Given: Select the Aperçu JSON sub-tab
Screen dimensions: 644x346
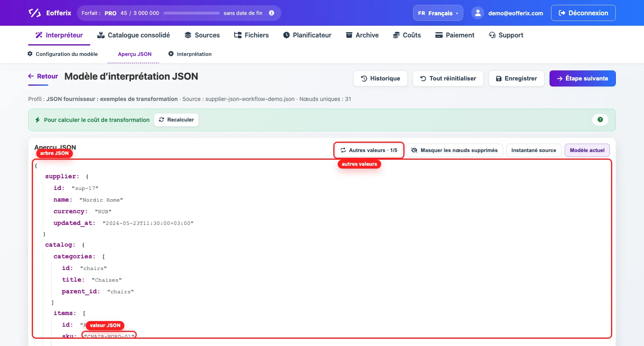Looking at the screenshot, I should point(135,54).
